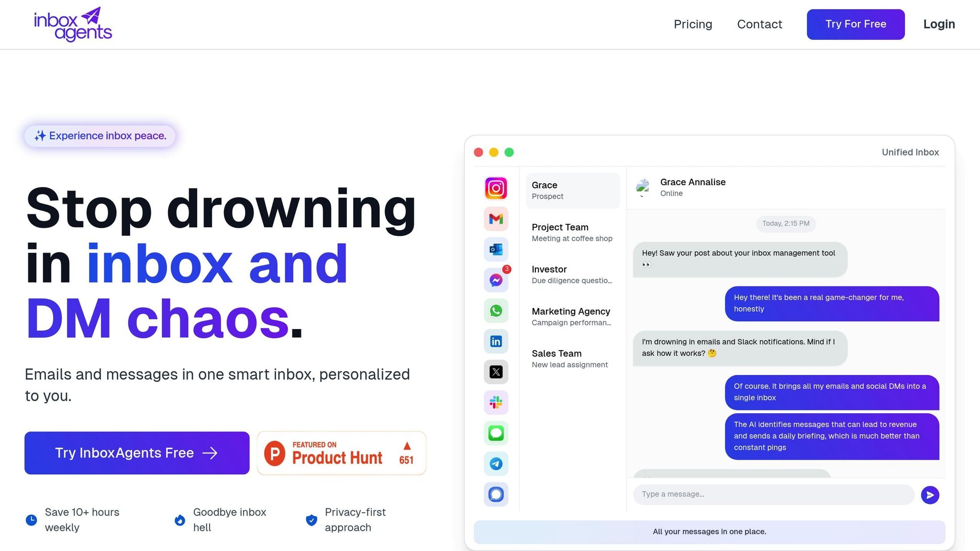The height and width of the screenshot is (551, 980).
Task: Select the Telegram channel icon
Action: 496,463
